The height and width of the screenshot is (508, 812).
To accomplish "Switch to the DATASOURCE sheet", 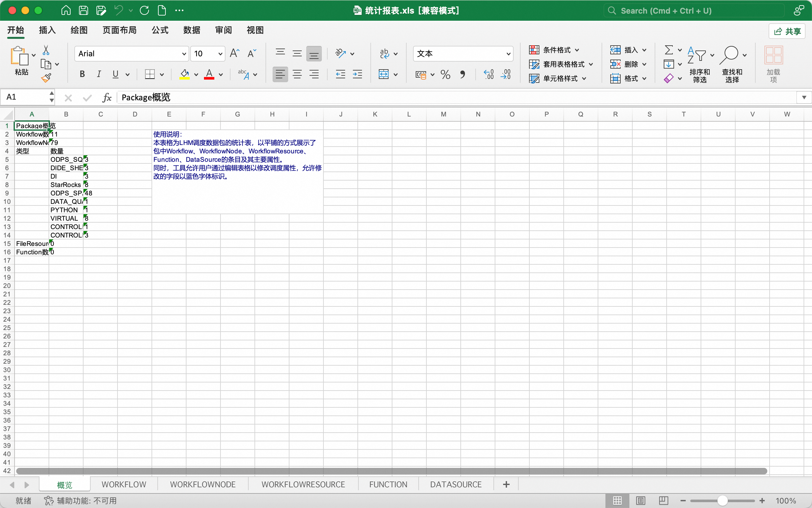I will pyautogui.click(x=456, y=484).
